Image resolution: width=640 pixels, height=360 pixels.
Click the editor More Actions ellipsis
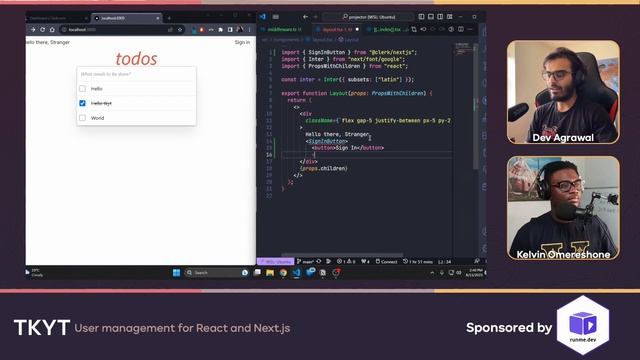pyautogui.click(x=470, y=29)
